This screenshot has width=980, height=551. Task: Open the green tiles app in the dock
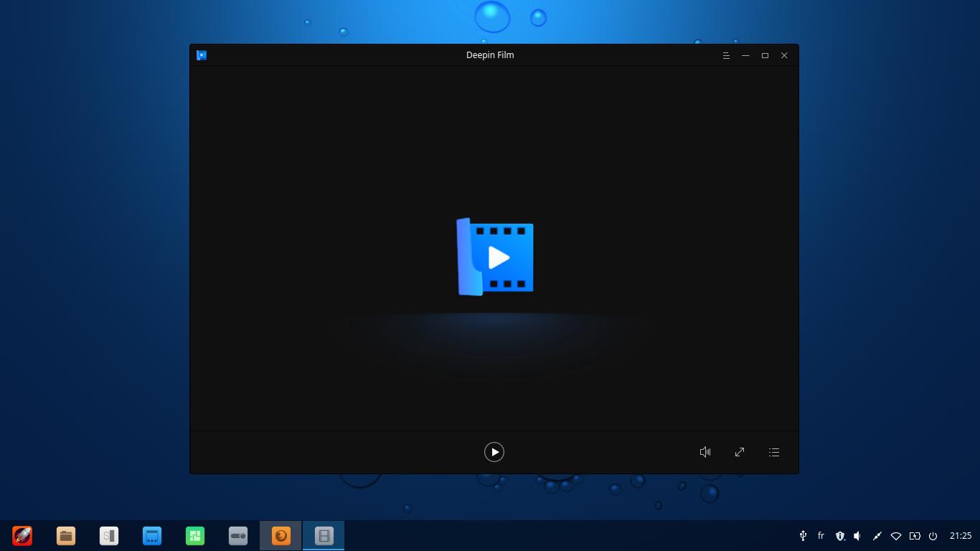click(x=195, y=536)
